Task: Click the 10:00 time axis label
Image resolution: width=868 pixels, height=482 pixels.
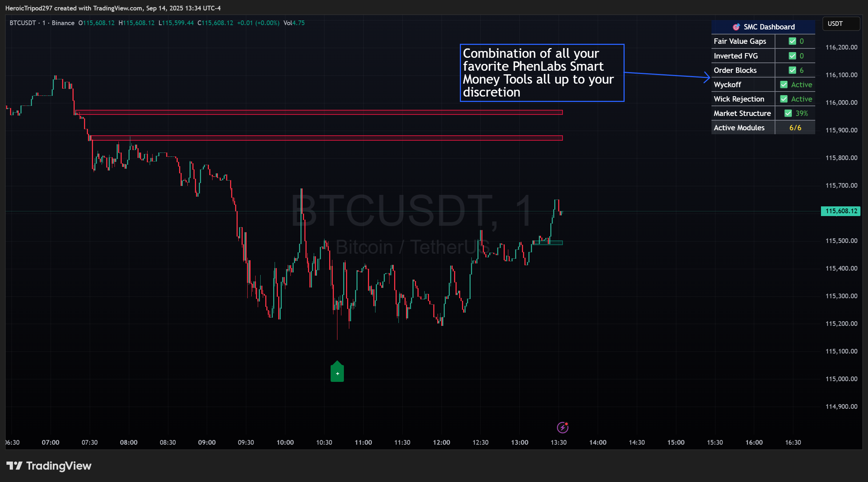Action: coord(285,443)
